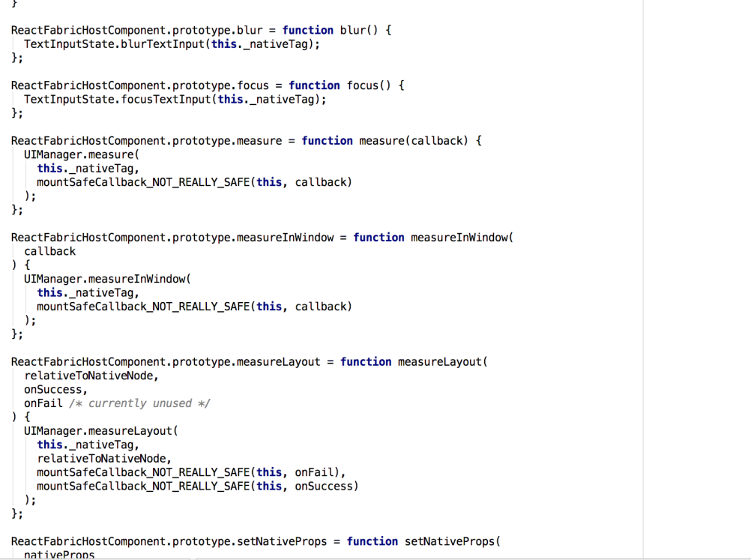This screenshot has height=560, width=751.
Task: Click 'mountSafeCallback_NOT_REALLY_SAFE' line inside measure function
Action: click(x=194, y=182)
